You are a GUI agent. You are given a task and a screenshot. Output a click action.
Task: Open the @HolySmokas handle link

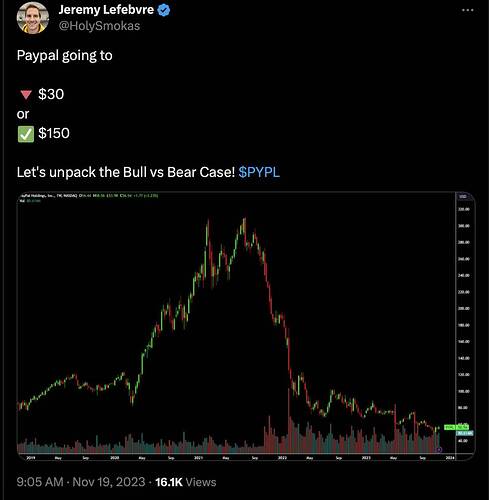click(99, 26)
